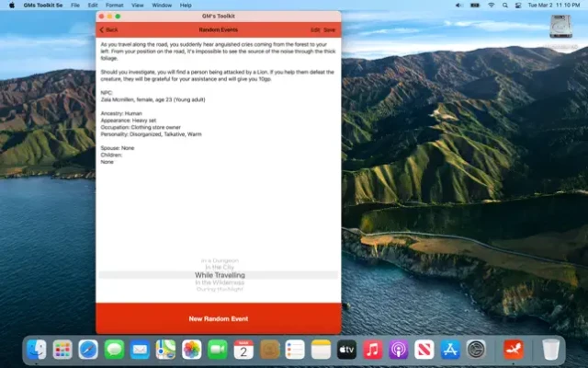The width and height of the screenshot is (588, 368).
Task: Select "In the City" picker option
Action: [219, 268]
